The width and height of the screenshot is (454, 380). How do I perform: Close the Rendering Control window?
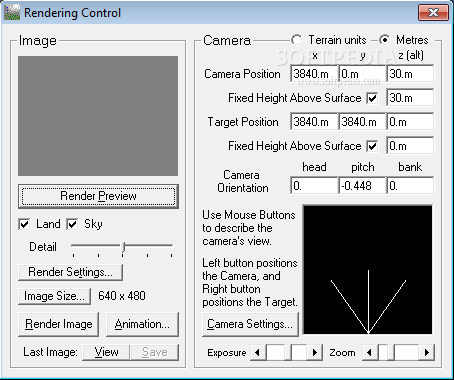pyautogui.click(x=433, y=13)
